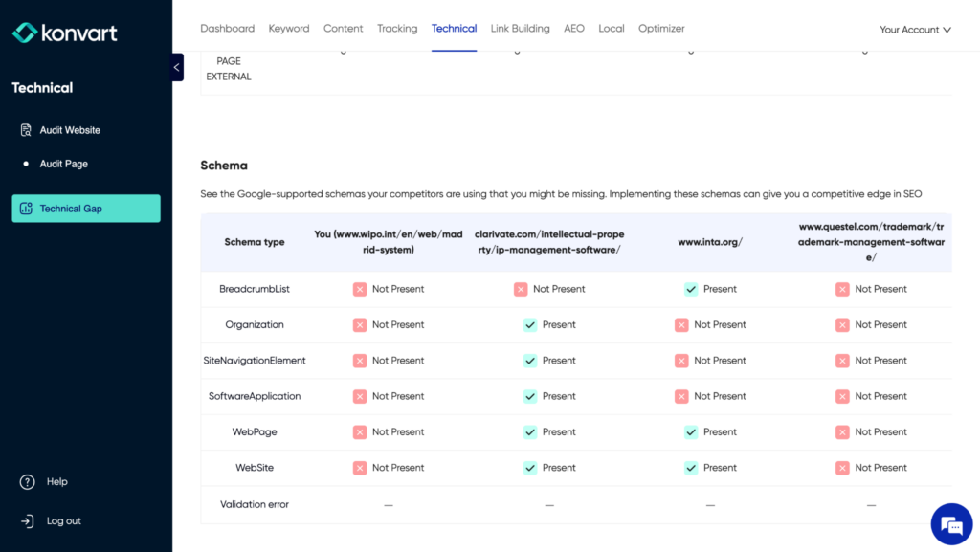
Task: Click WebSite red X for wipo.int
Action: click(360, 467)
